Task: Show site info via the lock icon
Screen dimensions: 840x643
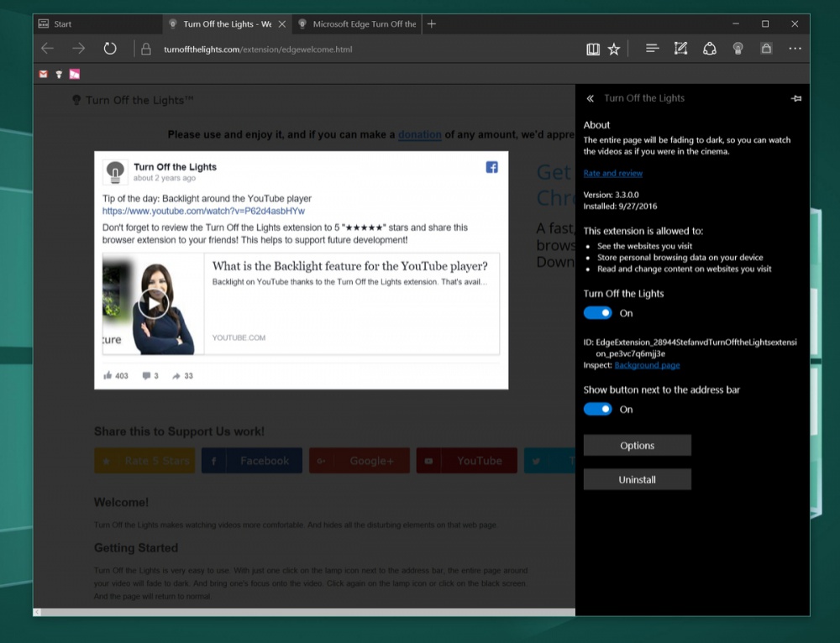Action: point(145,50)
